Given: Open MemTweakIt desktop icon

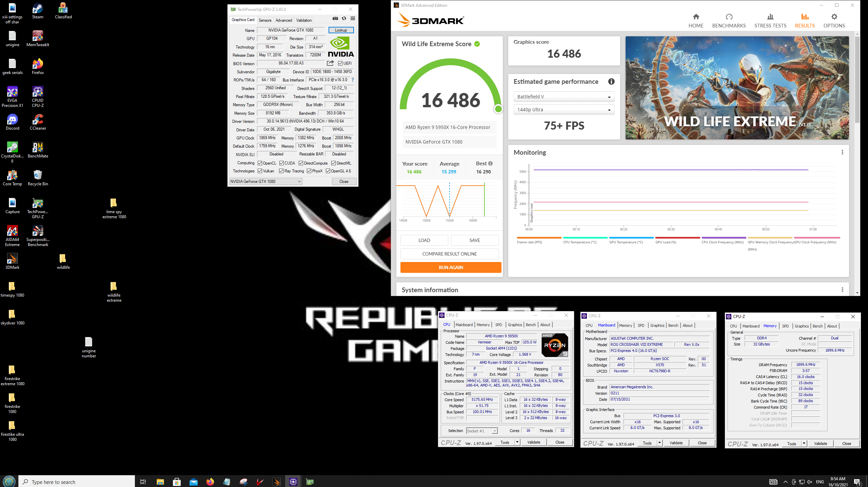Looking at the screenshot, I should [38, 39].
